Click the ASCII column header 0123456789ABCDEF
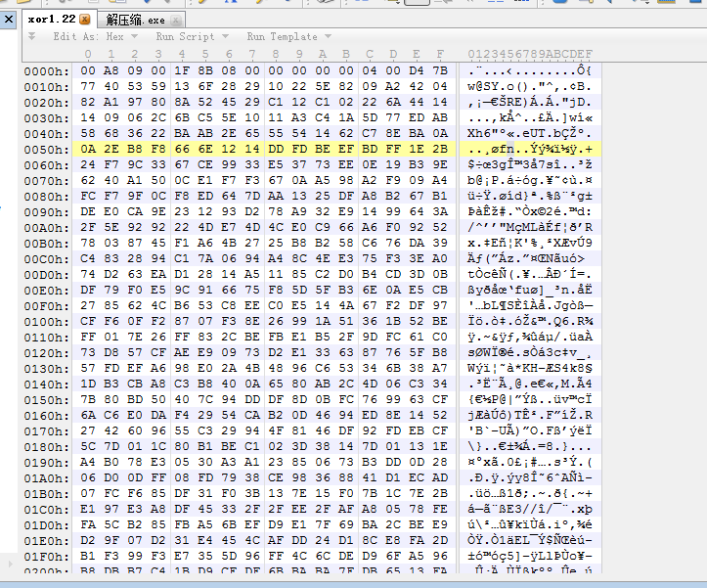Image resolution: width=707 pixels, height=588 pixels. 530,54
